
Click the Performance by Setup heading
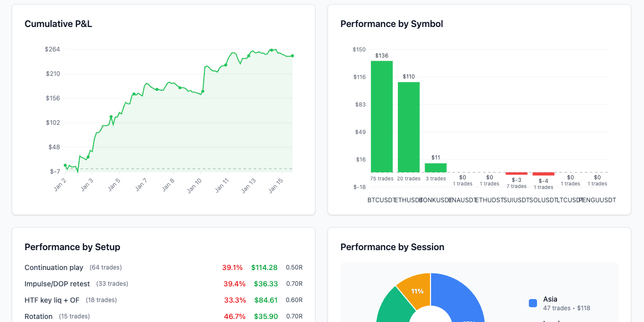pyautogui.click(x=72, y=247)
